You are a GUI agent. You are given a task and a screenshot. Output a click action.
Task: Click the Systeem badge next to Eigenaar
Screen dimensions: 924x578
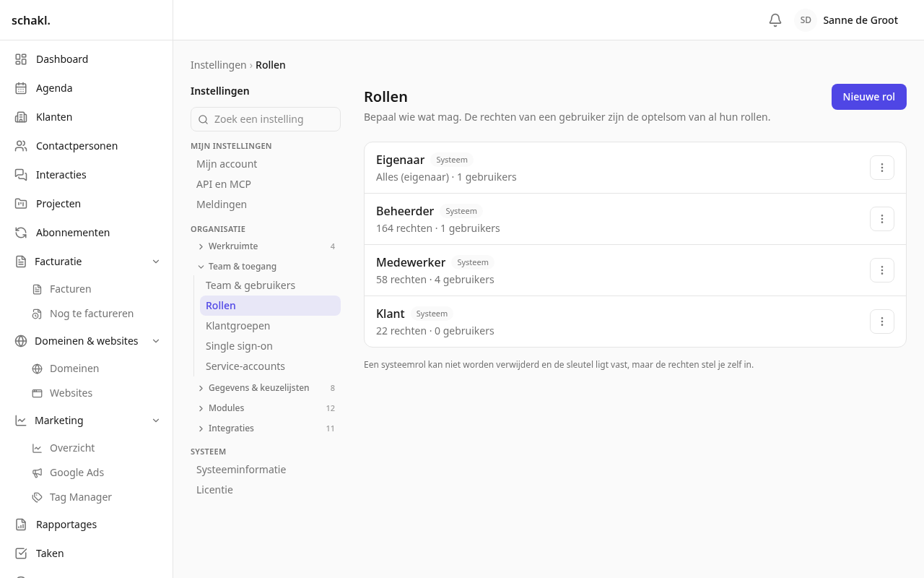pyautogui.click(x=452, y=160)
